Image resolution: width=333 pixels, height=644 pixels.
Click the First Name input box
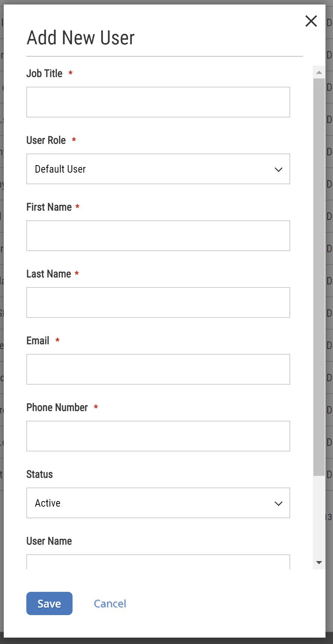click(x=158, y=235)
